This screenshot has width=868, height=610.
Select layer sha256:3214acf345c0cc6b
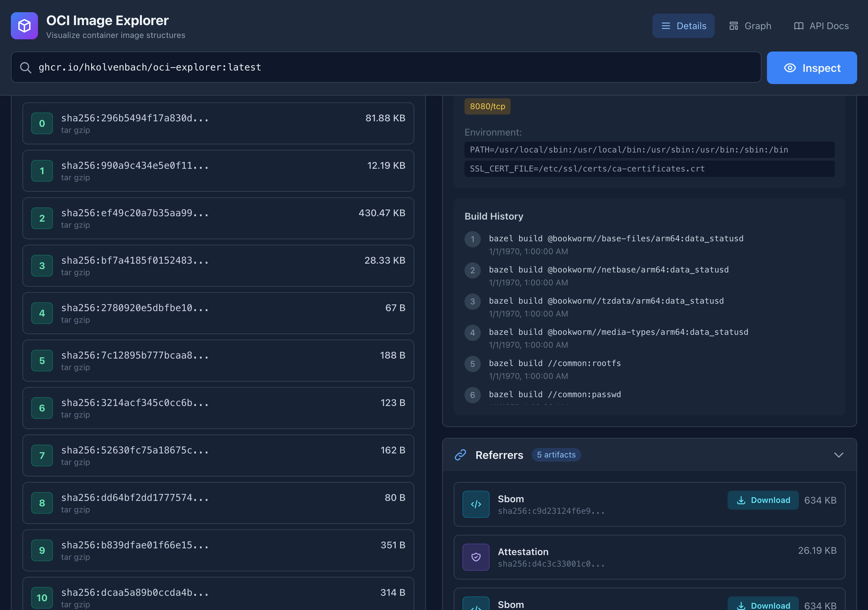click(218, 408)
